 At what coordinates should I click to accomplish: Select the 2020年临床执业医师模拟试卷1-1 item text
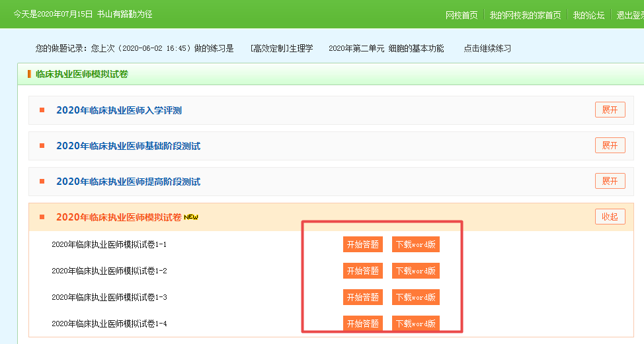click(x=109, y=245)
